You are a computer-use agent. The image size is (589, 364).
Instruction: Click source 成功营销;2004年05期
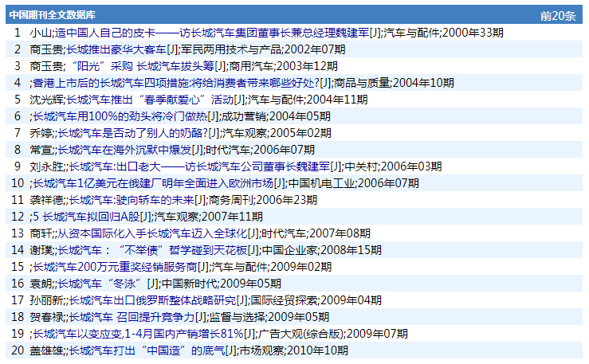[x=276, y=116]
